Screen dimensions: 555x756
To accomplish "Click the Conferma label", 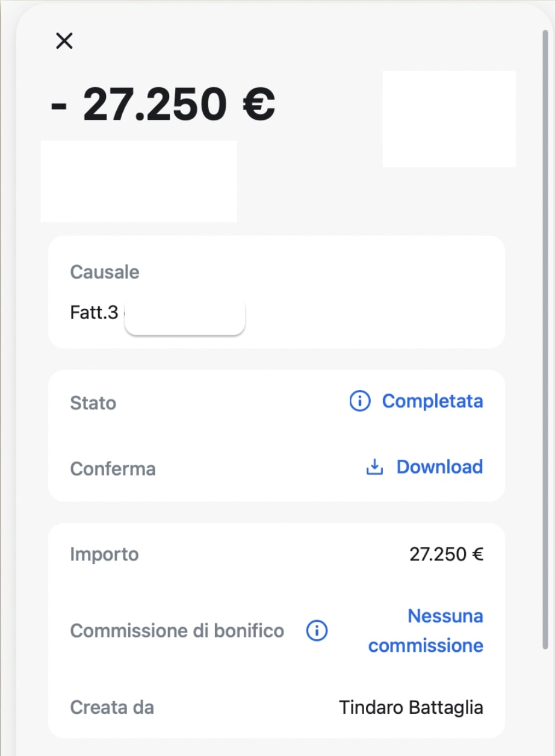I will click(x=113, y=469).
